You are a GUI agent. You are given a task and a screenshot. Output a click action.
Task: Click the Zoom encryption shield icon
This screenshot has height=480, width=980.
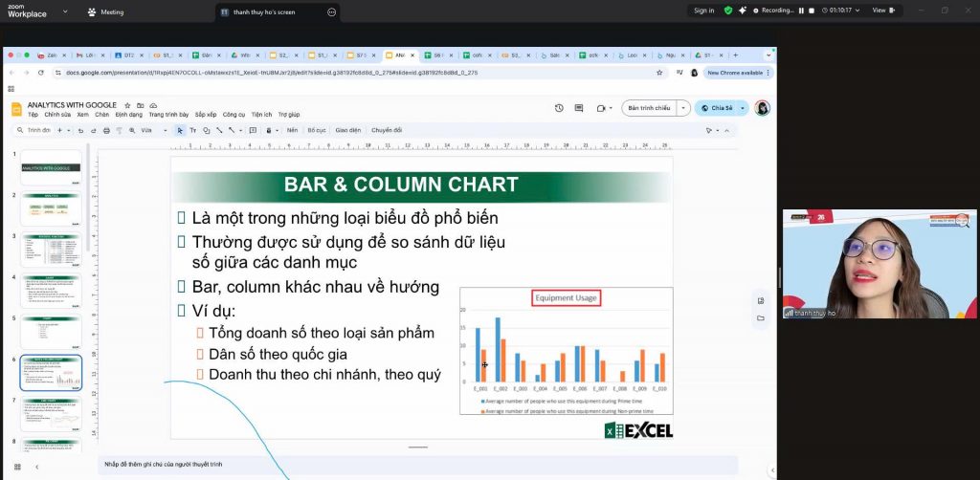point(728,10)
